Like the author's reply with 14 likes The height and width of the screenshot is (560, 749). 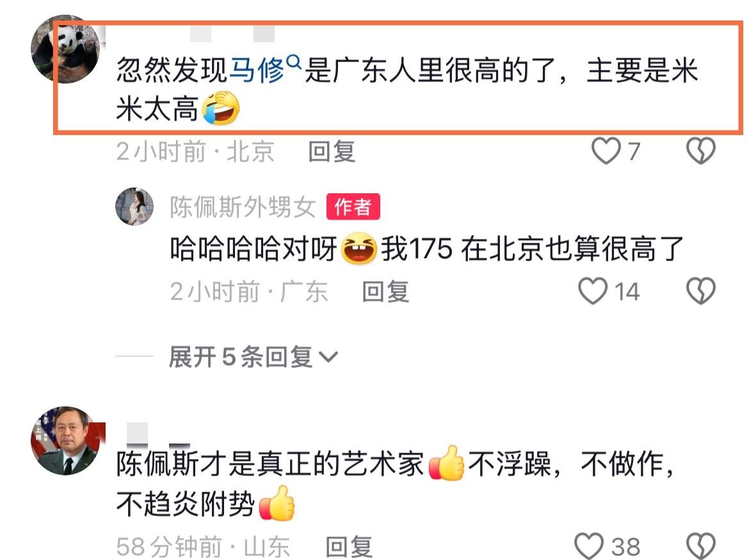(x=593, y=291)
